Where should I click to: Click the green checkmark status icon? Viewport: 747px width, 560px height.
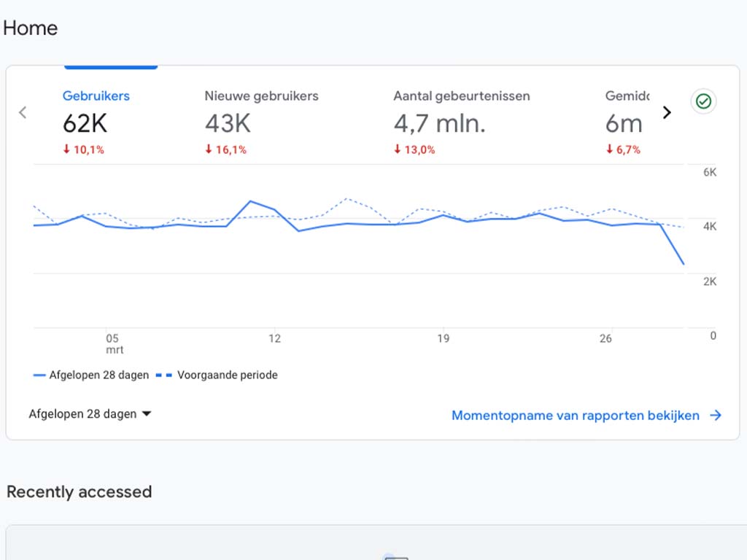pyautogui.click(x=703, y=101)
